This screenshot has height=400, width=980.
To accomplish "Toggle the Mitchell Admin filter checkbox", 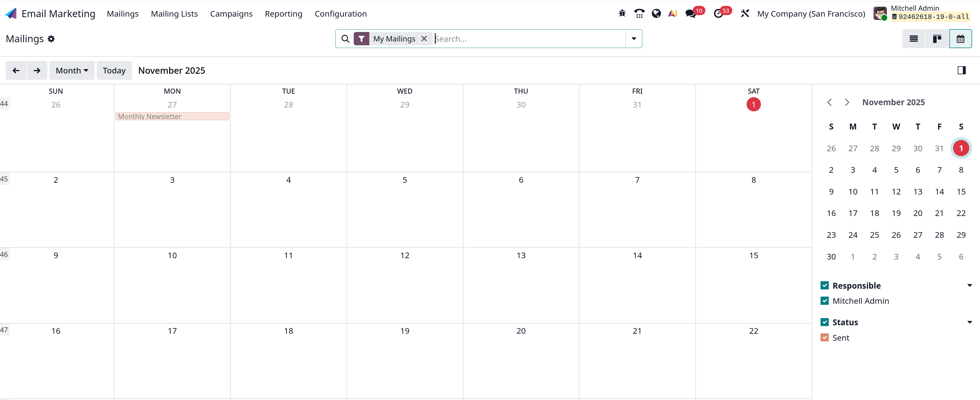I will coord(825,301).
